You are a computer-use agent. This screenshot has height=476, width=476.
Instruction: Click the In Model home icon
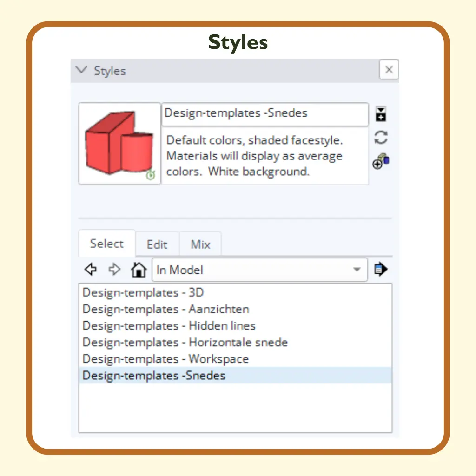139,269
